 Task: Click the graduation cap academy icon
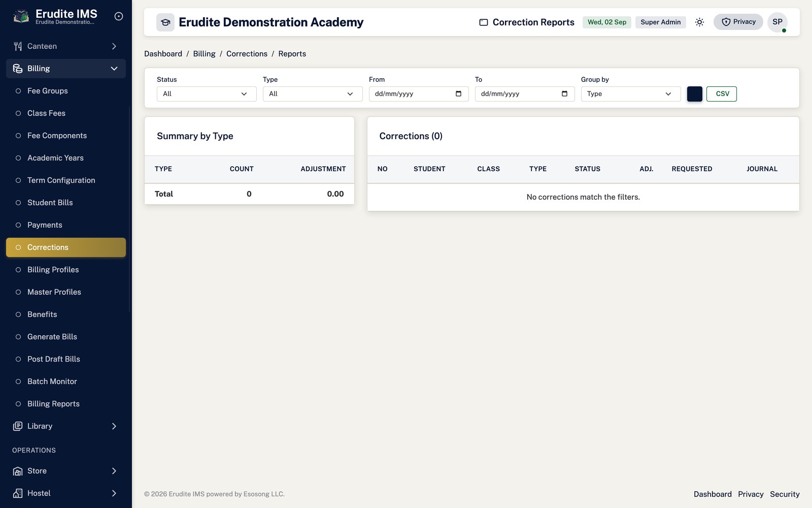(x=165, y=22)
